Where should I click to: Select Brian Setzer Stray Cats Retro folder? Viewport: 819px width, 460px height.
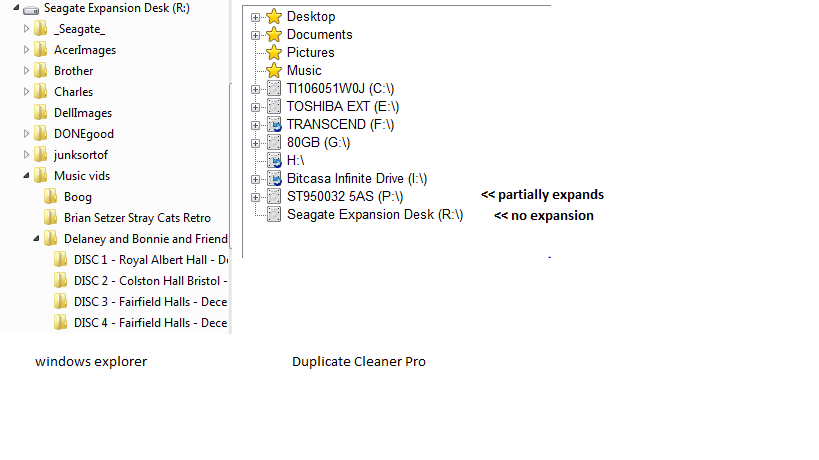click(137, 218)
